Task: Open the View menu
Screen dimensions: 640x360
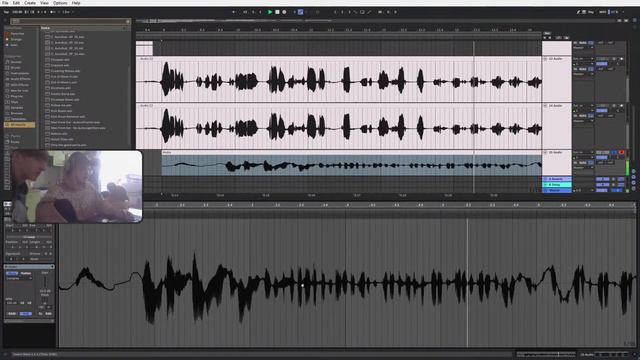Action: pos(44,3)
